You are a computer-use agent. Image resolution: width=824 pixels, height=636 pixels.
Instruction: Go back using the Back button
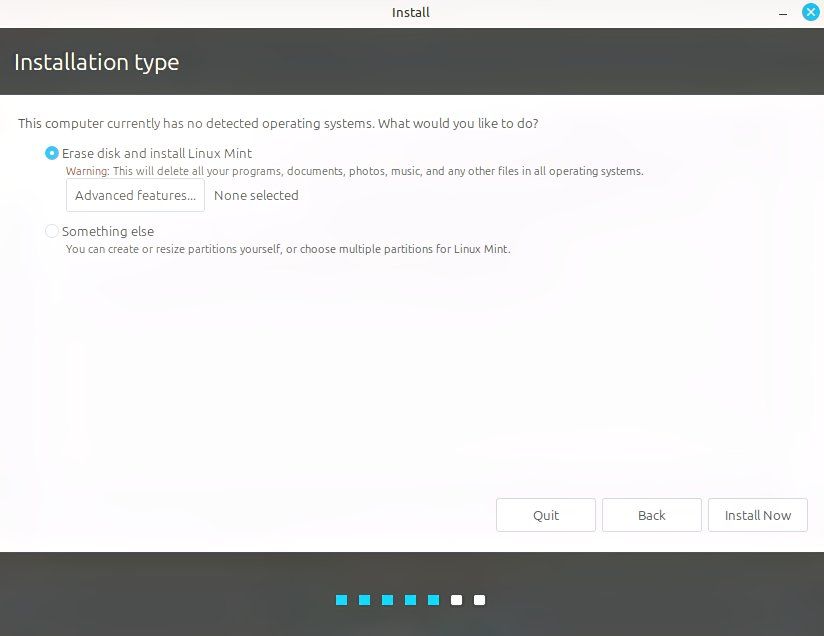651,515
